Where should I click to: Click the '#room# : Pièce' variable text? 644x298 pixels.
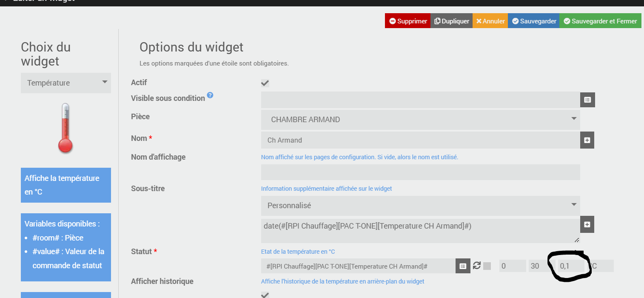pos(58,238)
